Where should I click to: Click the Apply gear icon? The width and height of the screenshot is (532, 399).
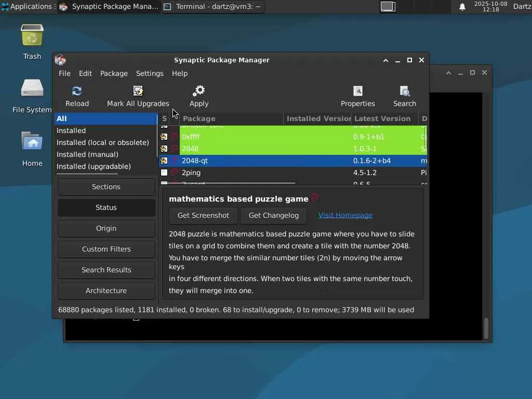point(199,91)
